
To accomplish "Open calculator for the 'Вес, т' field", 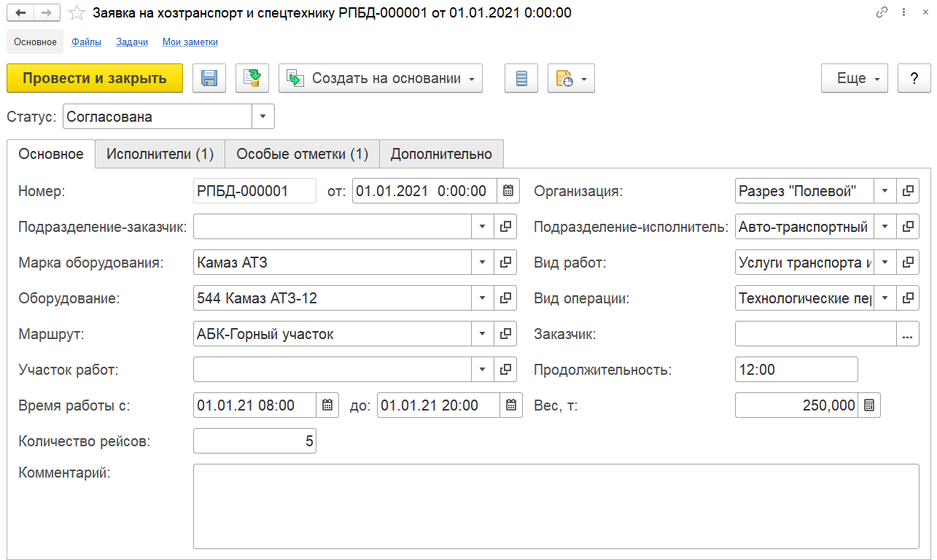I will pyautogui.click(x=869, y=405).
